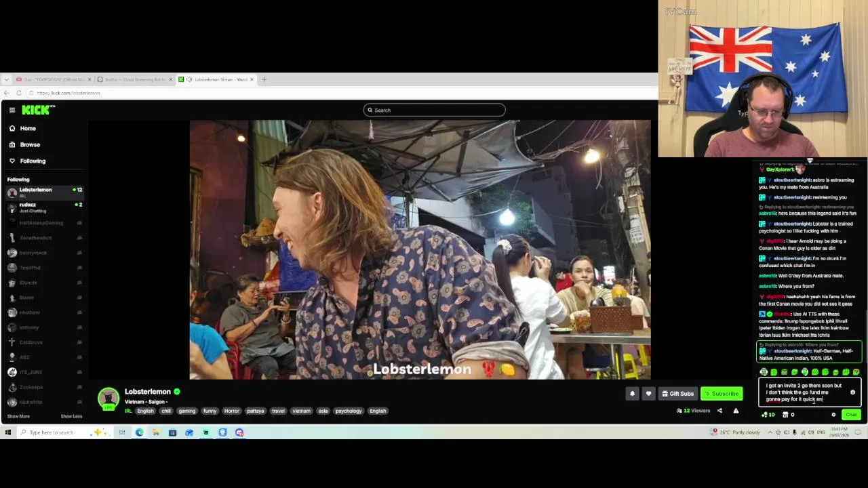The image size is (868, 488).
Task: Open chat settings gear icon
Action: point(833,415)
